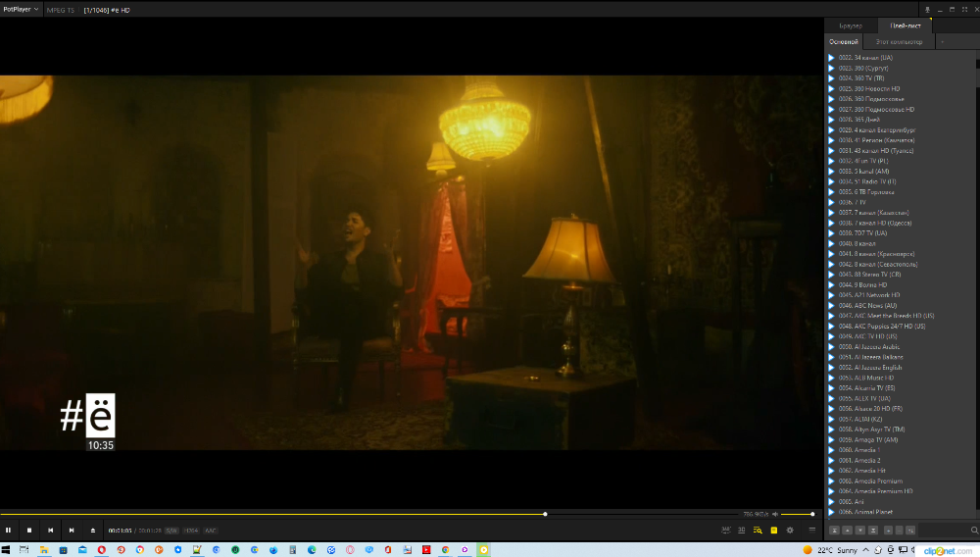Click the playlist search field

[x=944, y=531]
